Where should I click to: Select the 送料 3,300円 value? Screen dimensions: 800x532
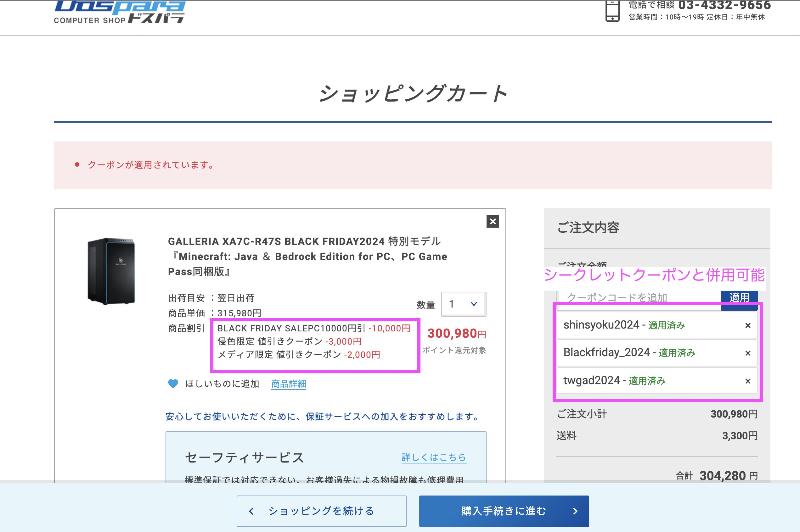(x=740, y=436)
